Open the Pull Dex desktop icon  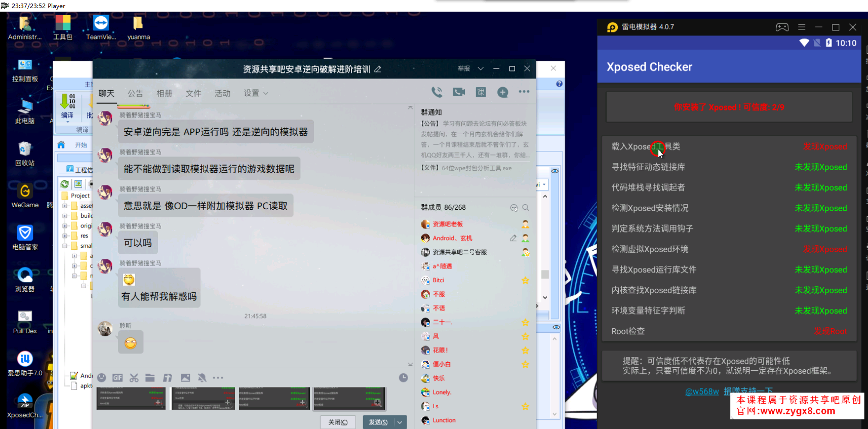click(x=25, y=322)
